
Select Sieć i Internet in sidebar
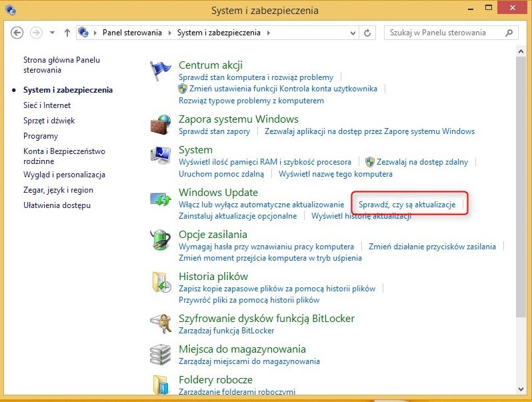47,105
